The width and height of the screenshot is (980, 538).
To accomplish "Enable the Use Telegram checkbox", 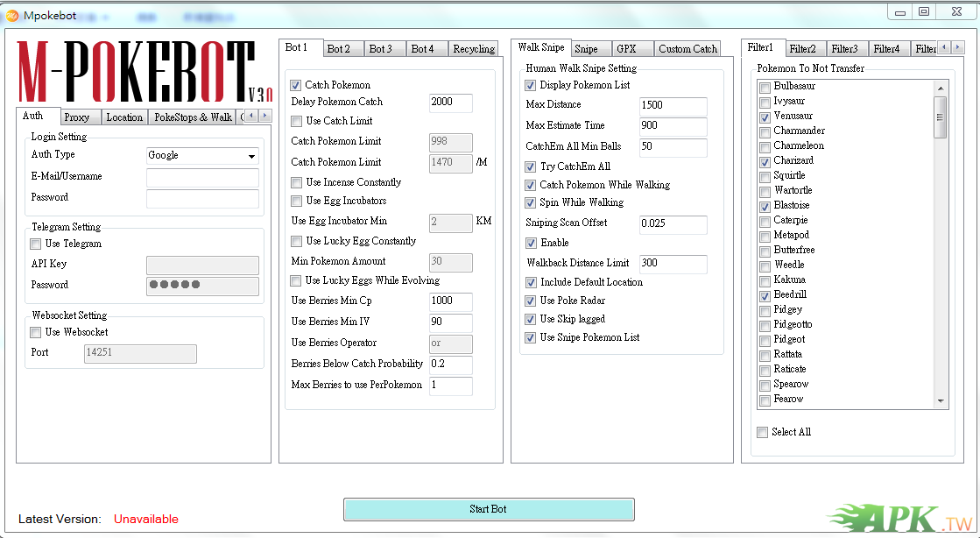I will coord(36,244).
